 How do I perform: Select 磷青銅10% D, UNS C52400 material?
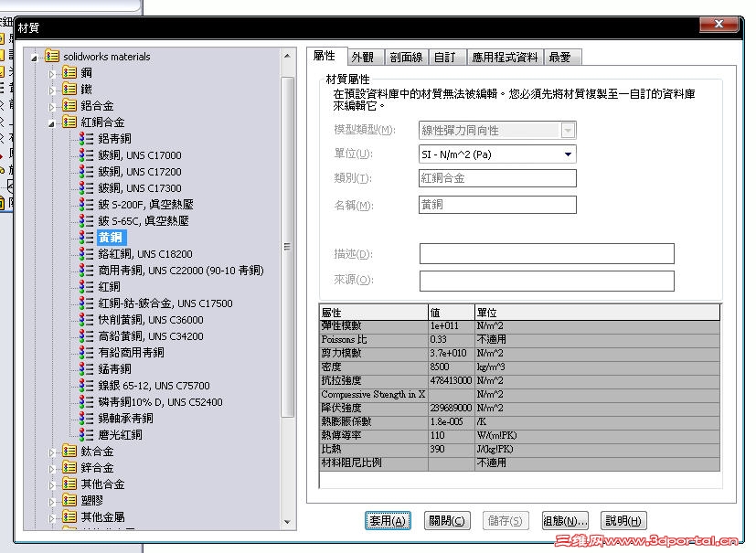[160, 401]
